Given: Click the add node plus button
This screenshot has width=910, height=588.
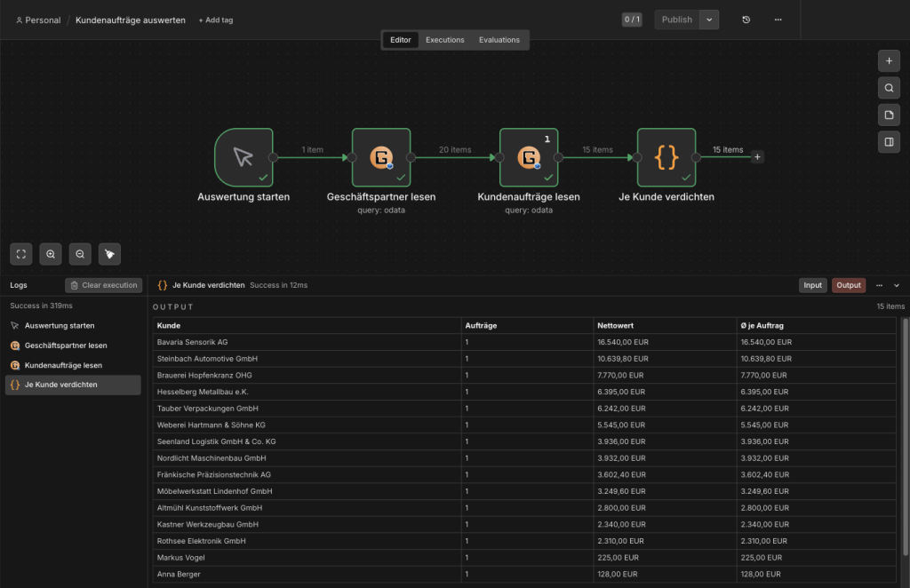Looking at the screenshot, I should (889, 61).
